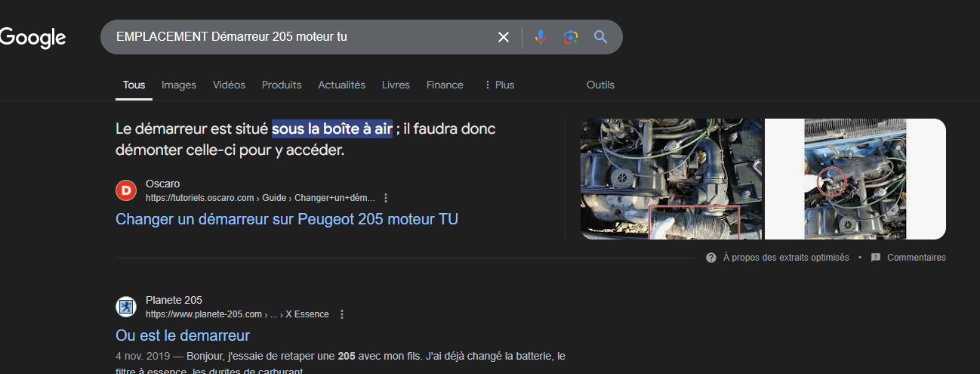Open Google Lens image search icon
Image resolution: width=980 pixels, height=374 pixels.
coord(571,37)
